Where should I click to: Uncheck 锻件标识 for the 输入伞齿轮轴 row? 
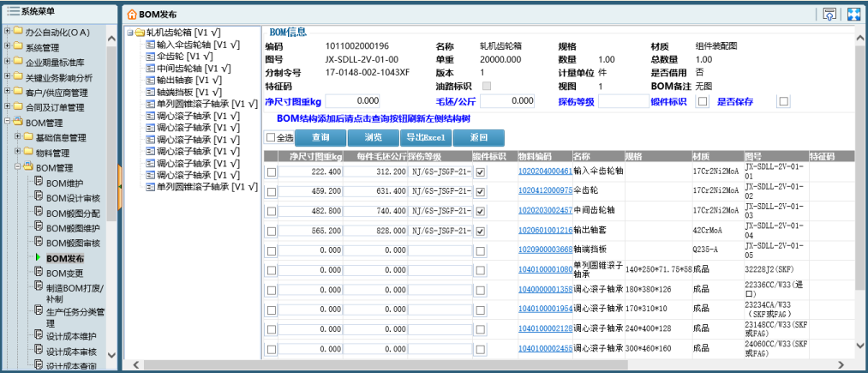tap(481, 172)
